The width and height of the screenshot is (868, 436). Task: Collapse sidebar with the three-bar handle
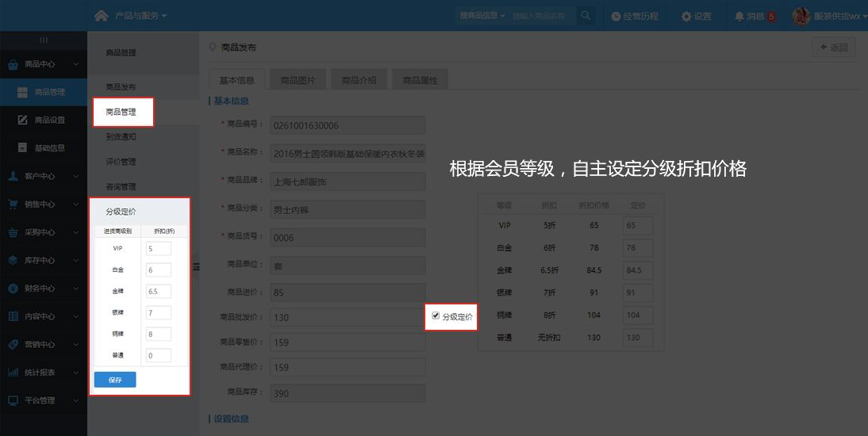coord(44,40)
